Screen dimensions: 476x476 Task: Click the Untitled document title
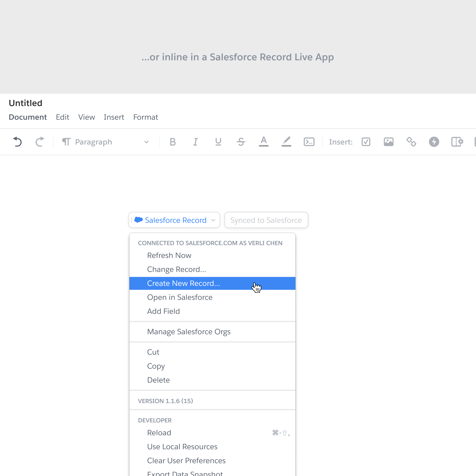click(x=26, y=103)
